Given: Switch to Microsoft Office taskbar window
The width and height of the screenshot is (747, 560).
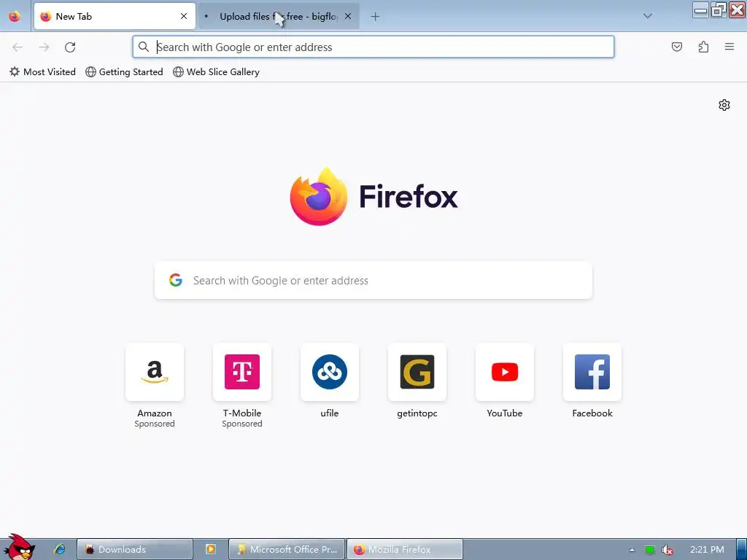Looking at the screenshot, I should pos(287,550).
